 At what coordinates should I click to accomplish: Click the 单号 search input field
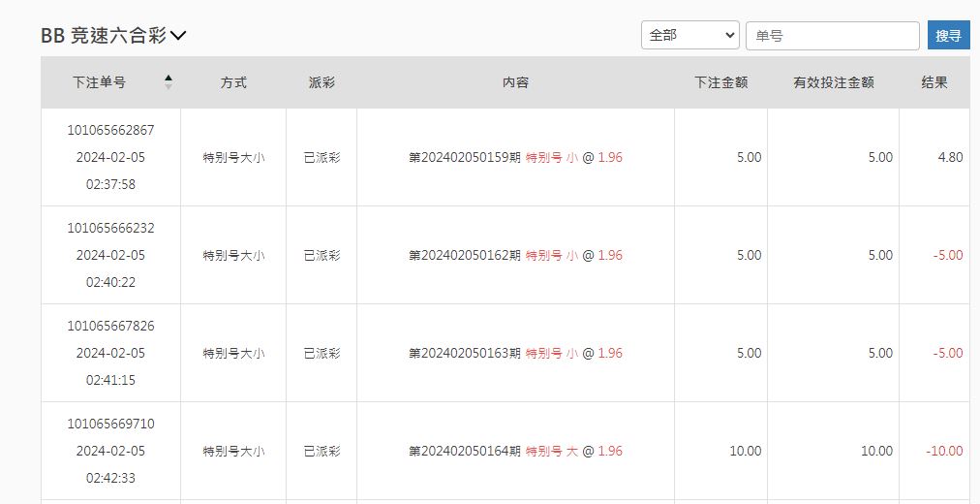point(832,36)
